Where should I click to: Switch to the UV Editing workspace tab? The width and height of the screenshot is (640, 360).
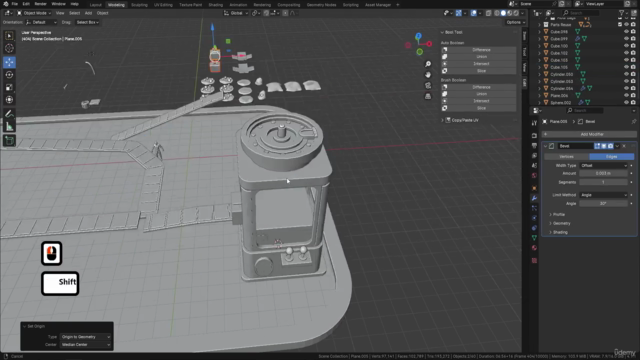(x=163, y=5)
